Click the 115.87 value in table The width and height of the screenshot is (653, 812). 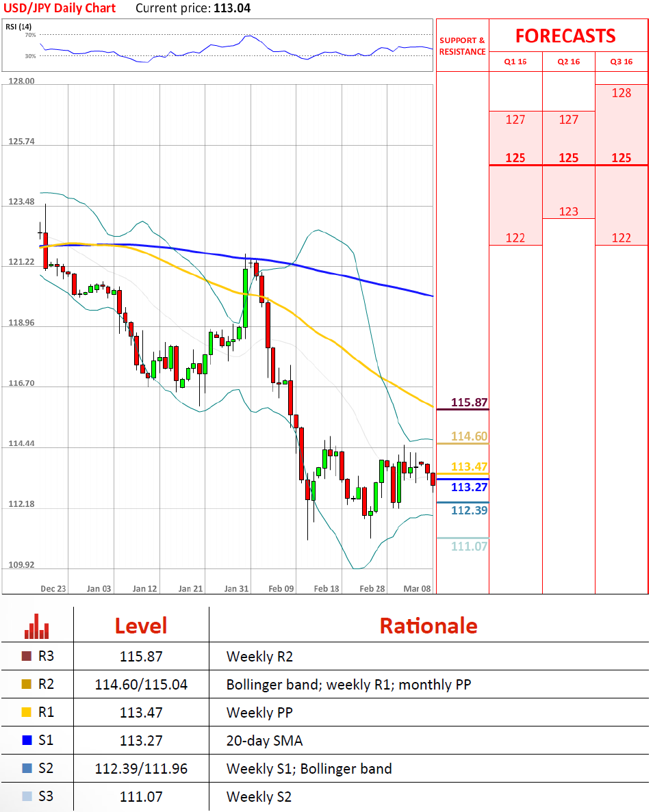[141, 657]
